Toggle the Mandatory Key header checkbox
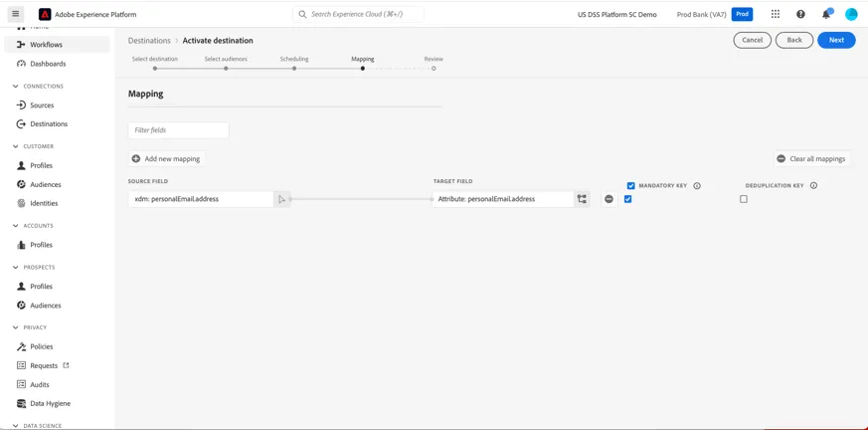The width and height of the screenshot is (868, 430). pos(631,186)
